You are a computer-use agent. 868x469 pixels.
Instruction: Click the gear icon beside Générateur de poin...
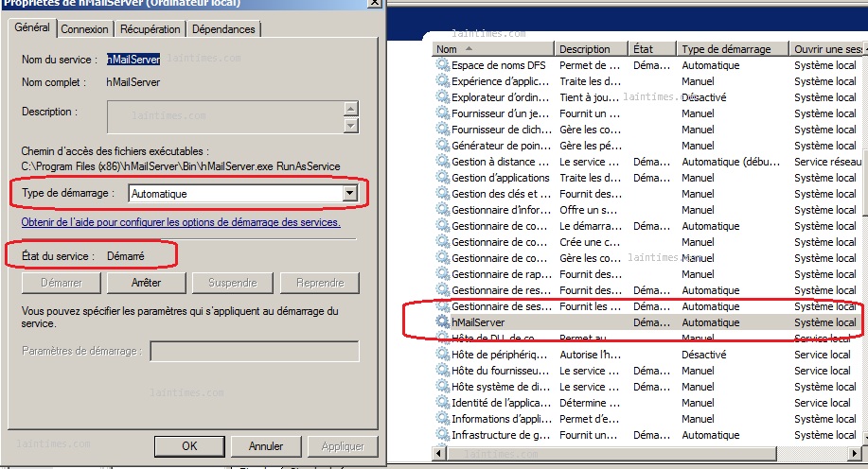point(442,145)
